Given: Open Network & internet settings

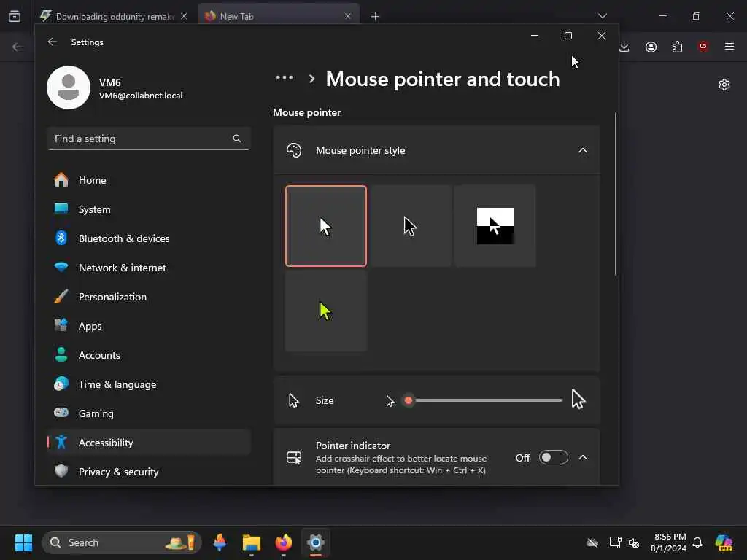Looking at the screenshot, I should pos(149,268).
